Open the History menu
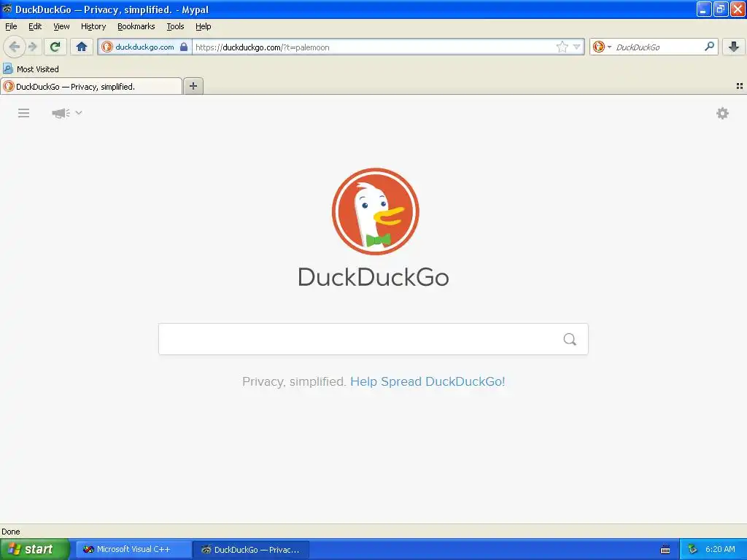The height and width of the screenshot is (560, 747). tap(93, 26)
